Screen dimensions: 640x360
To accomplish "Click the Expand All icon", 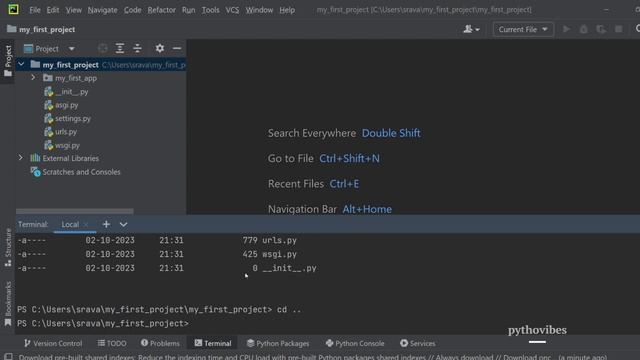I will click(120, 49).
